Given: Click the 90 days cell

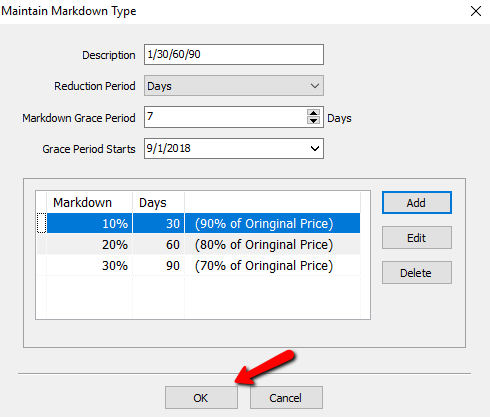Looking at the screenshot, I should [x=158, y=266].
